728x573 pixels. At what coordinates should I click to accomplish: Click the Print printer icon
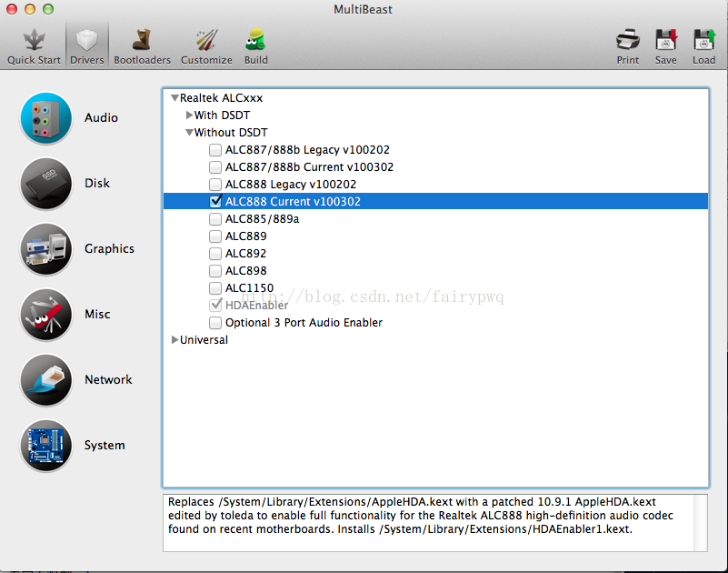point(628,39)
